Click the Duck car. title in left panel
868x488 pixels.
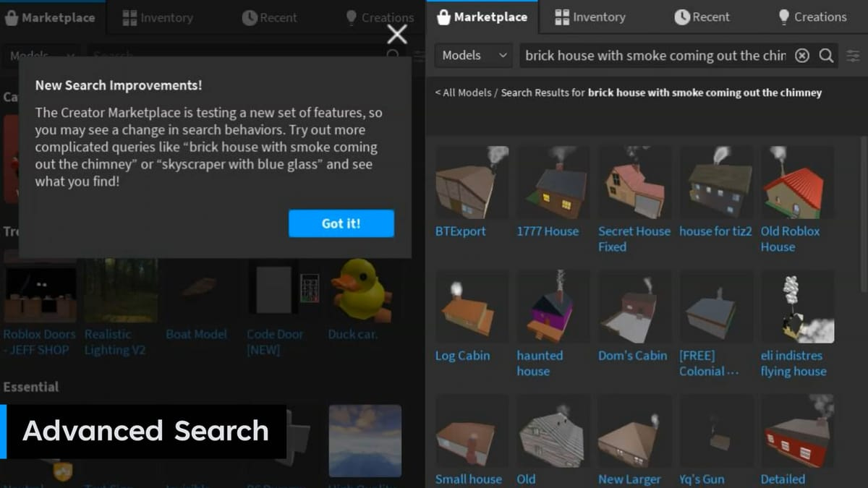352,334
